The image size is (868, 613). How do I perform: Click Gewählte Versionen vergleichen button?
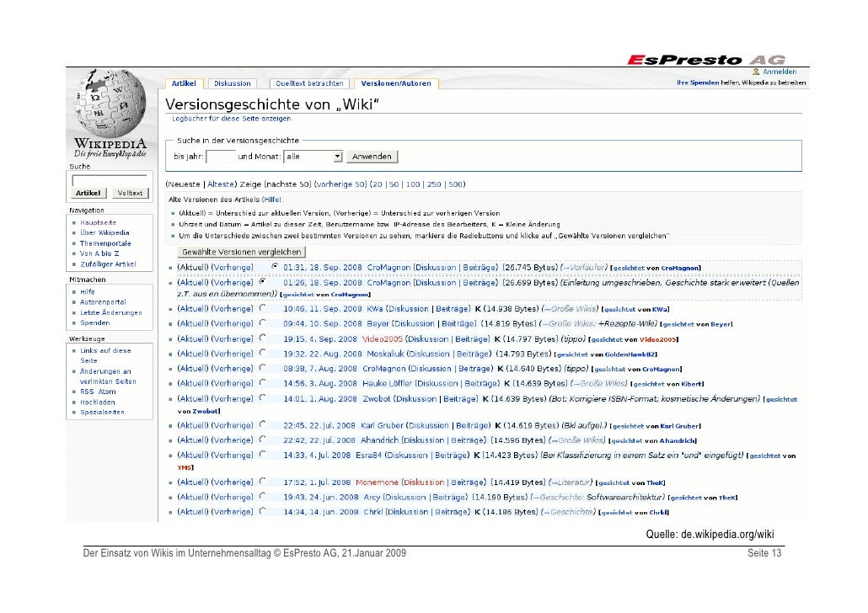coord(241,253)
